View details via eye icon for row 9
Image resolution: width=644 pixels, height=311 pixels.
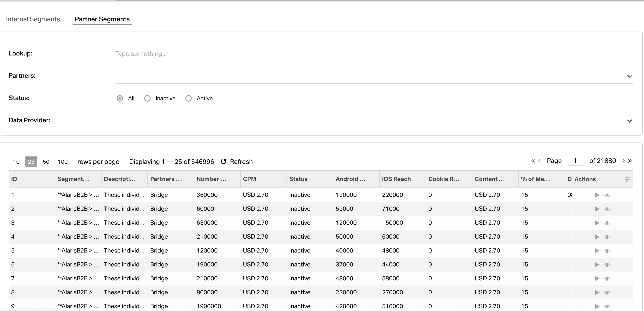pyautogui.click(x=607, y=307)
